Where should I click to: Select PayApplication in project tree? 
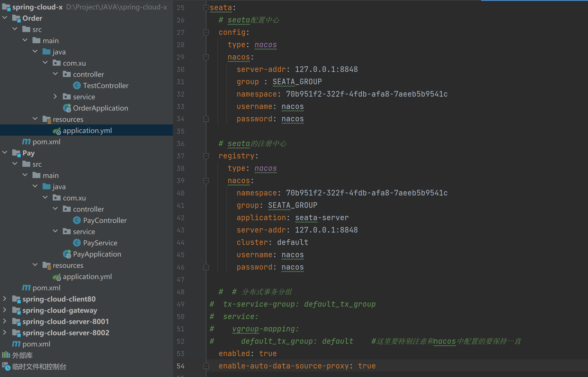tap(87, 254)
